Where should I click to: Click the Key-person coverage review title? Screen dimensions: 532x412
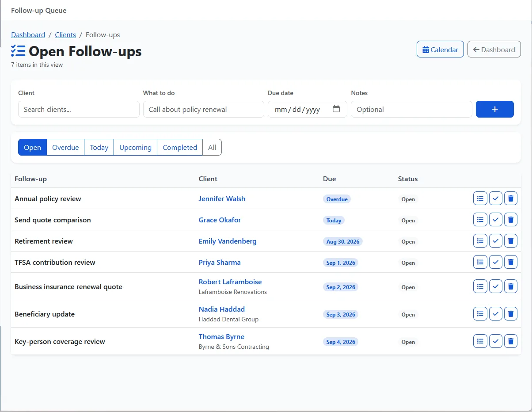tap(60, 341)
